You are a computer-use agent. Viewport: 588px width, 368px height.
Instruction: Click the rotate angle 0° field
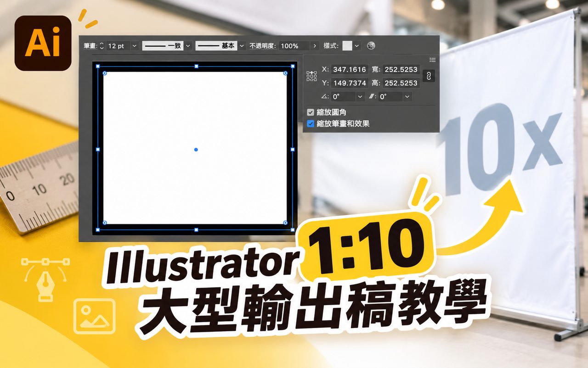pyautogui.click(x=344, y=97)
